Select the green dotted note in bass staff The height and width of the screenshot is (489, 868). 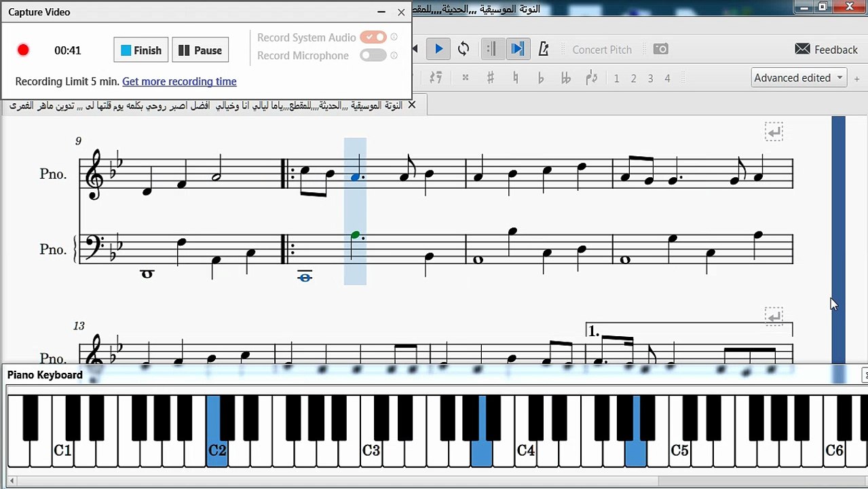(356, 236)
